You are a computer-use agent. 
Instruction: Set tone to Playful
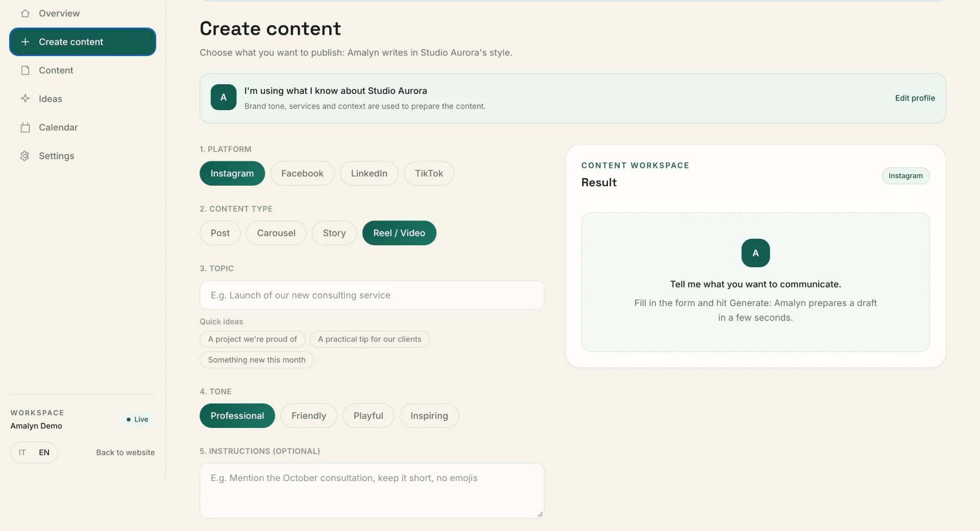coord(369,416)
